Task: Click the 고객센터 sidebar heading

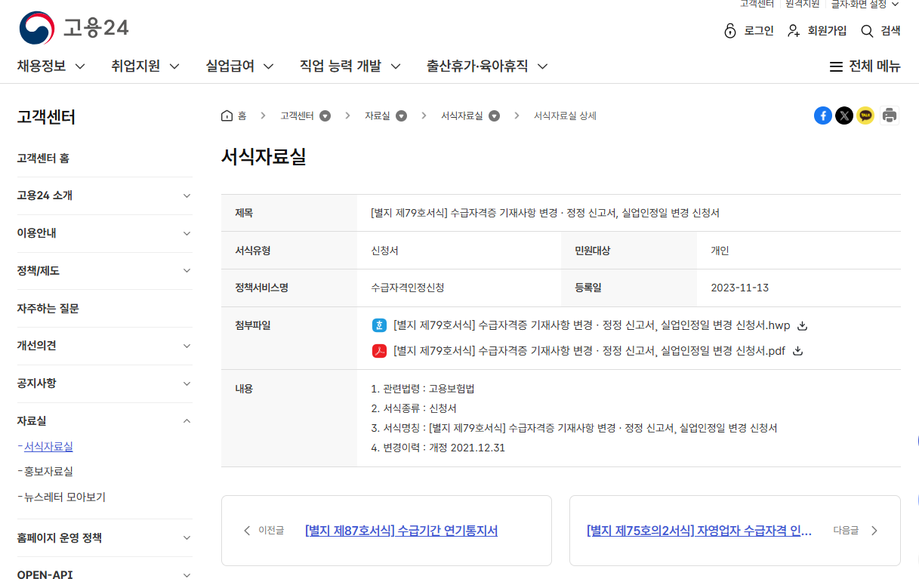Action: pyautogui.click(x=46, y=117)
